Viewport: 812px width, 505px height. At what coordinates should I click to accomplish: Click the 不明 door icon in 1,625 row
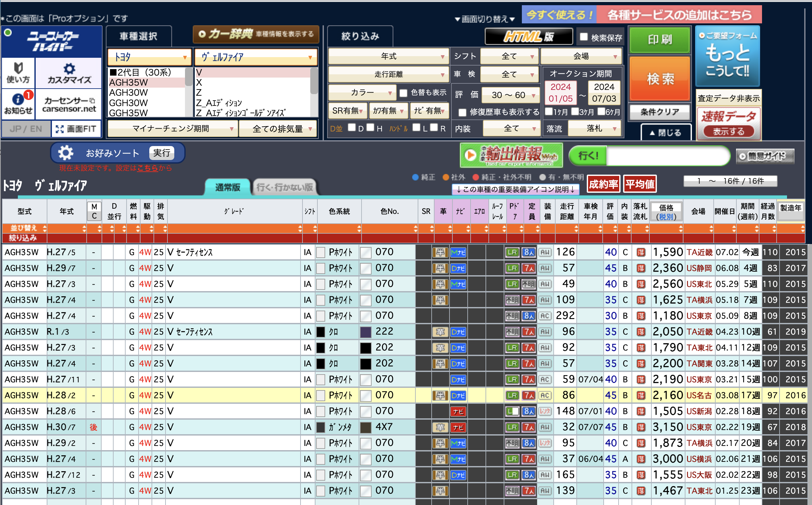(512, 300)
